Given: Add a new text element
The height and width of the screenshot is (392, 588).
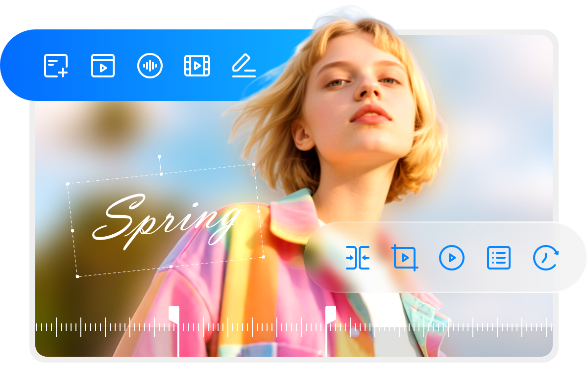Looking at the screenshot, I should (55, 66).
